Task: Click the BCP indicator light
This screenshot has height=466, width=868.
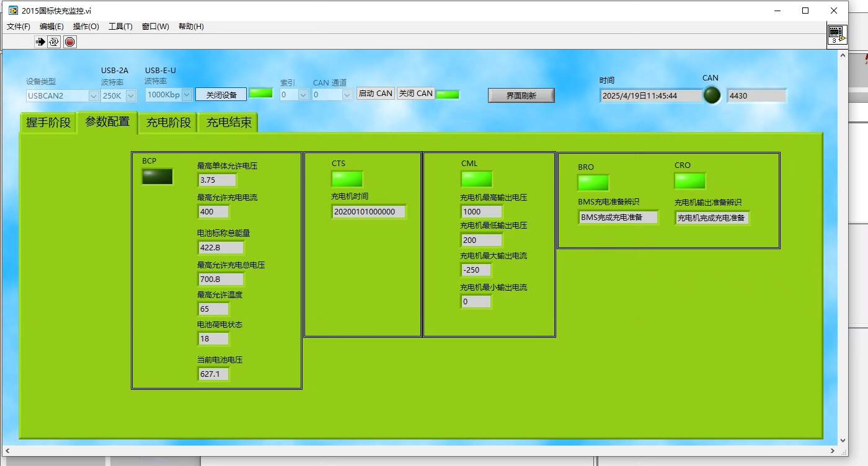Action: 157,177
